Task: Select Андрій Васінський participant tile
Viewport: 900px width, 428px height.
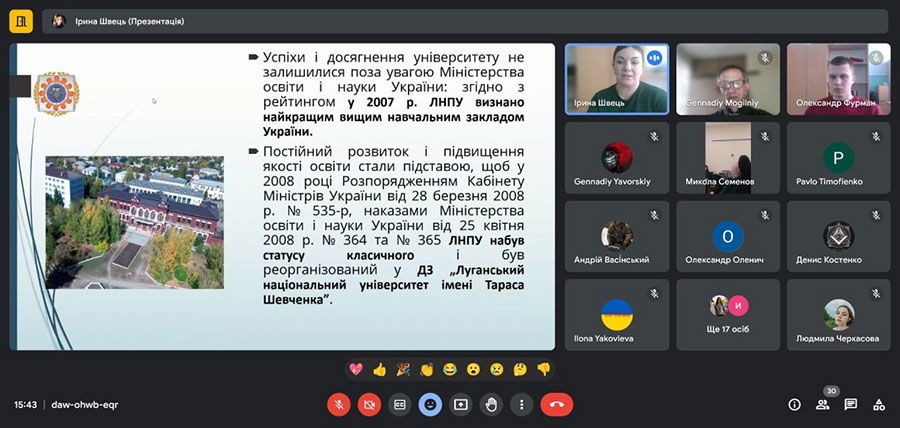Action: click(617, 236)
